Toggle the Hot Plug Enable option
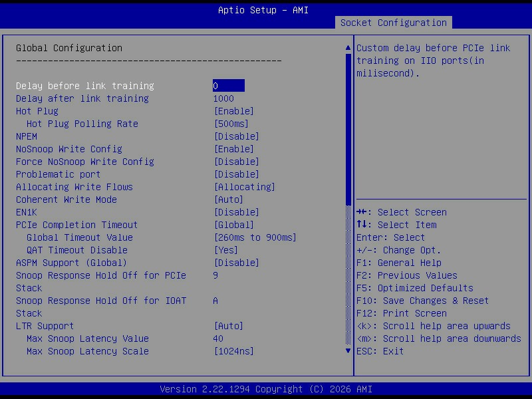Image resolution: width=532 pixels, height=399 pixels. (234, 111)
